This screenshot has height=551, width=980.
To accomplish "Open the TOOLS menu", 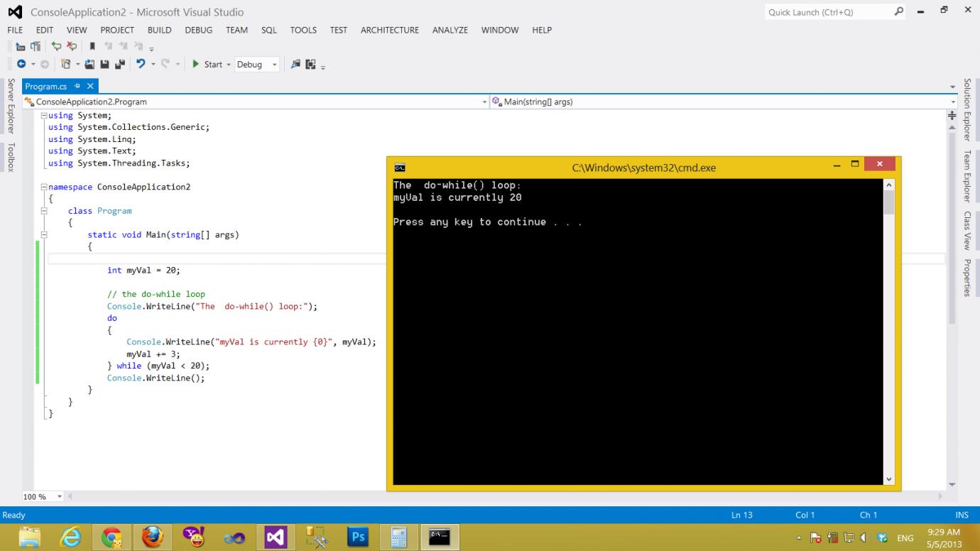I will click(x=303, y=30).
